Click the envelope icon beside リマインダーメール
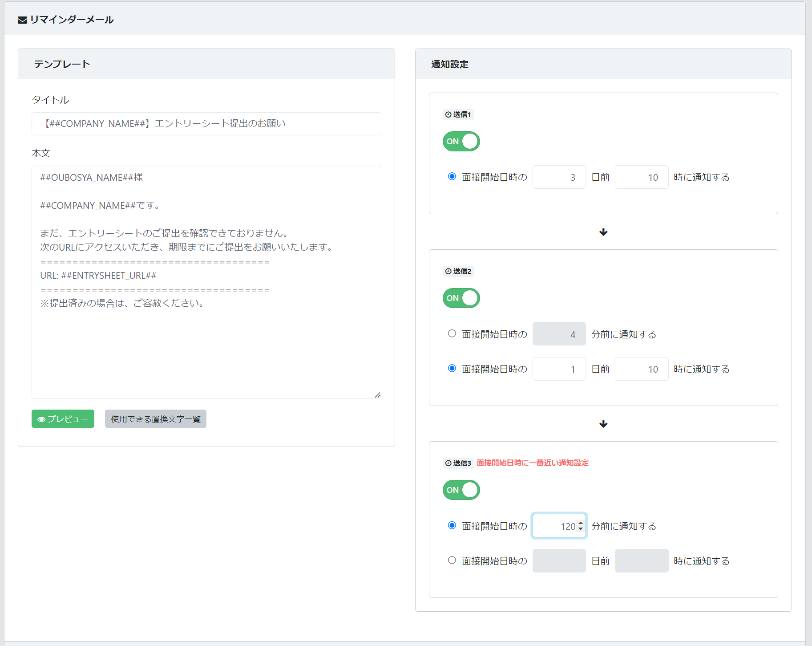This screenshot has width=812, height=646. pyautogui.click(x=22, y=20)
